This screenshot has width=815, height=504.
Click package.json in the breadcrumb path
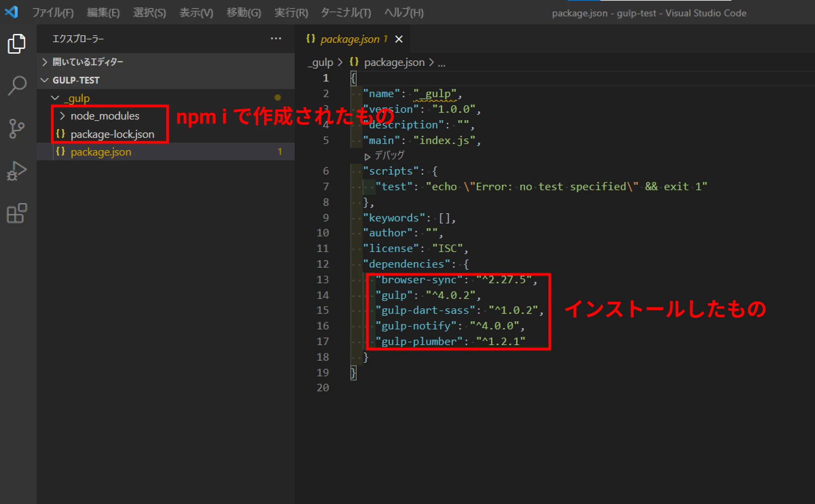coord(394,62)
